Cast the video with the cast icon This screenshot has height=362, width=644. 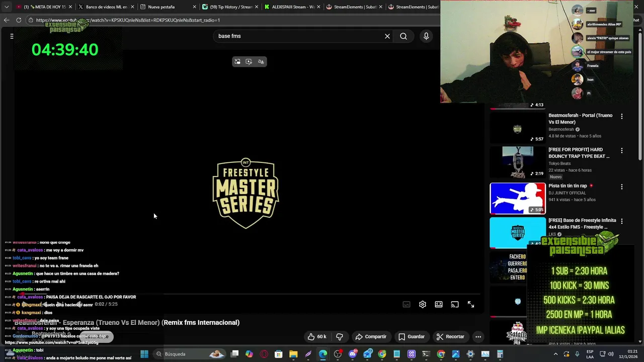coord(455,304)
